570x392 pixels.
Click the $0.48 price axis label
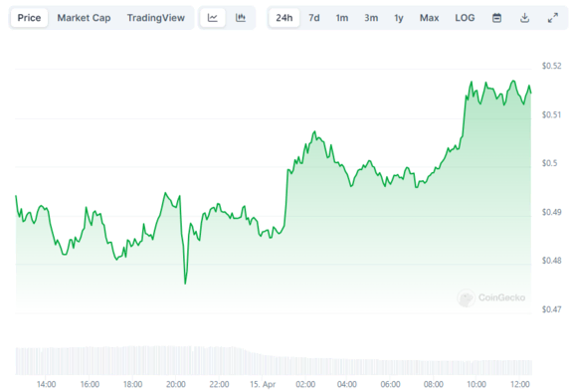551,261
